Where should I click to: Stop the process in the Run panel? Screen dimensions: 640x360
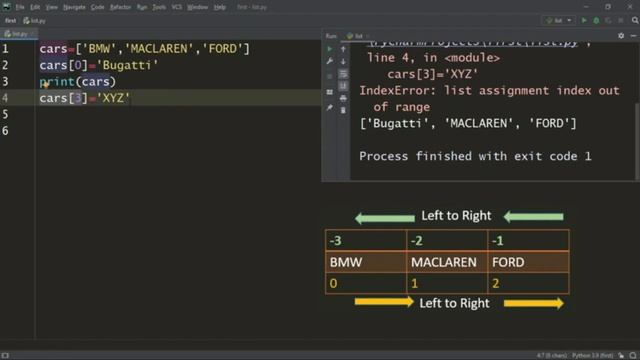tap(330, 76)
